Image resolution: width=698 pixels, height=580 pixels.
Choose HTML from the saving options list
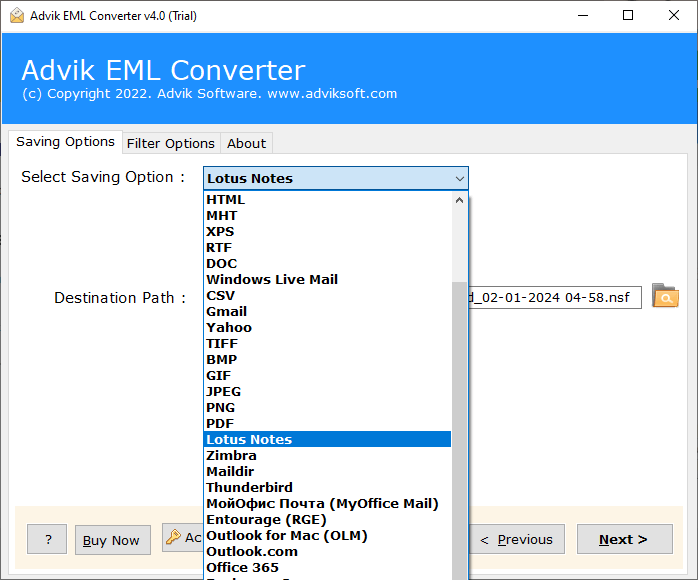click(327, 199)
